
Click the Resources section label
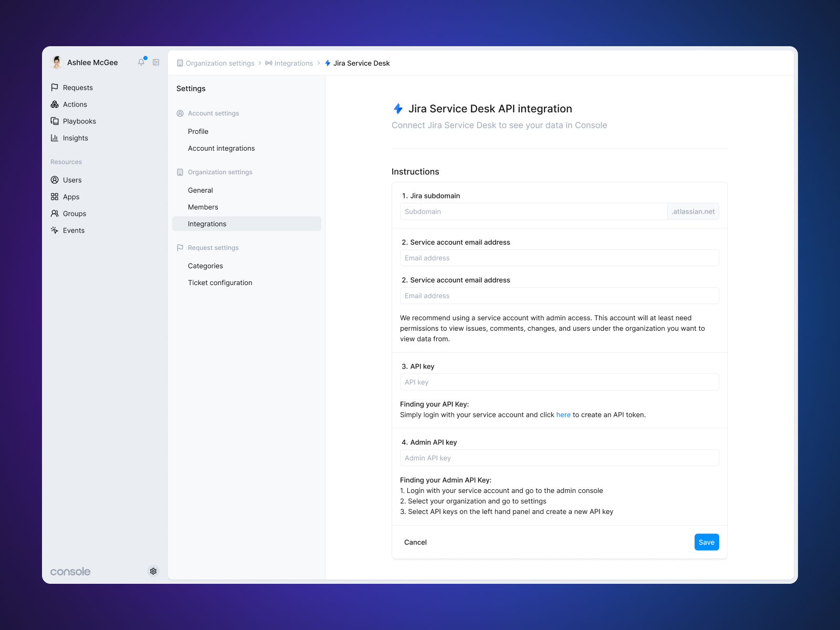[66, 162]
